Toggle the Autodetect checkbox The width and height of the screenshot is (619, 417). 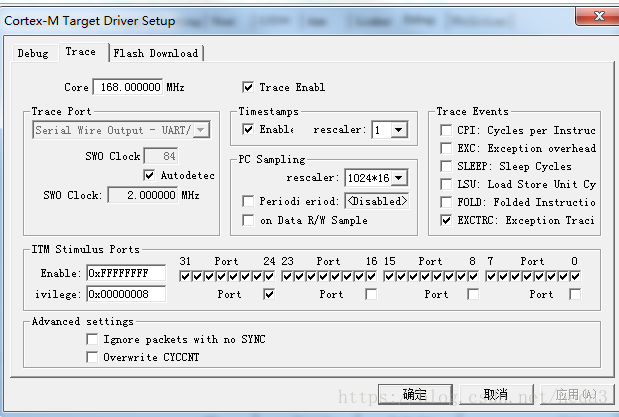(x=149, y=175)
